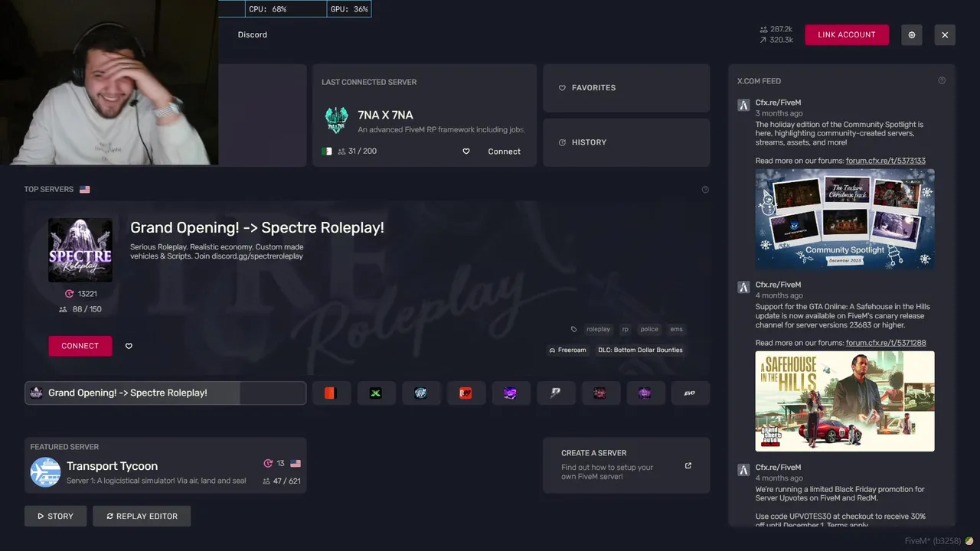The width and height of the screenshot is (980, 551).
Task: Favorite the 7NA X 7NA server heart
Action: click(x=466, y=152)
